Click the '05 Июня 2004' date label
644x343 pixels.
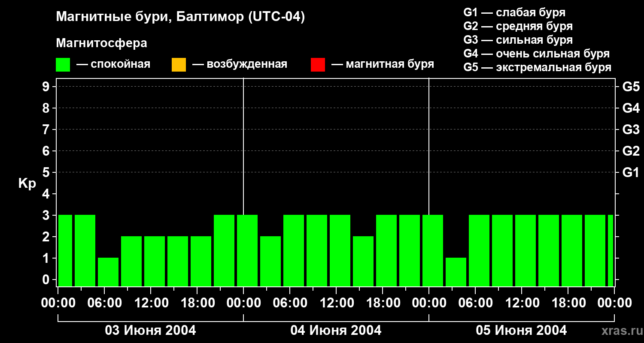521,331
